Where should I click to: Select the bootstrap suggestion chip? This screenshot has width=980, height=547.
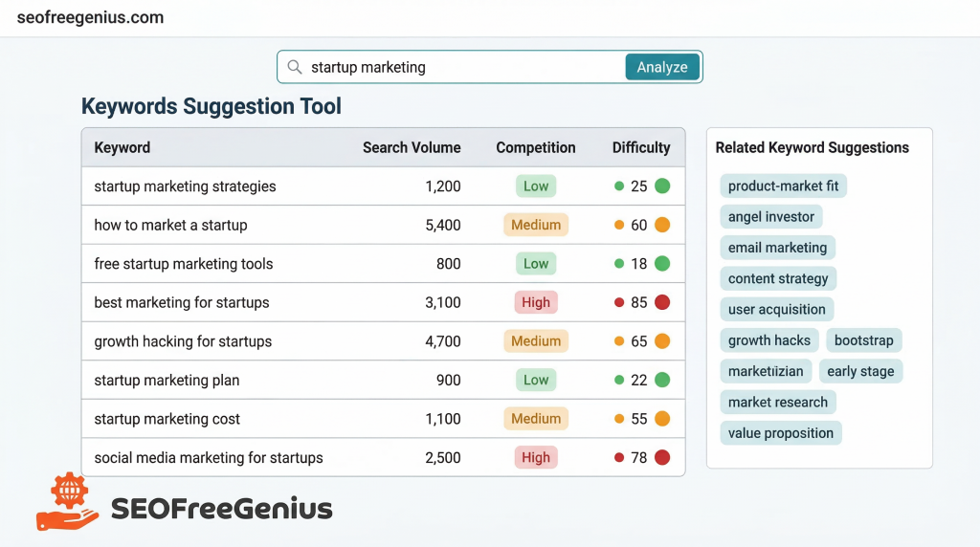coord(864,340)
